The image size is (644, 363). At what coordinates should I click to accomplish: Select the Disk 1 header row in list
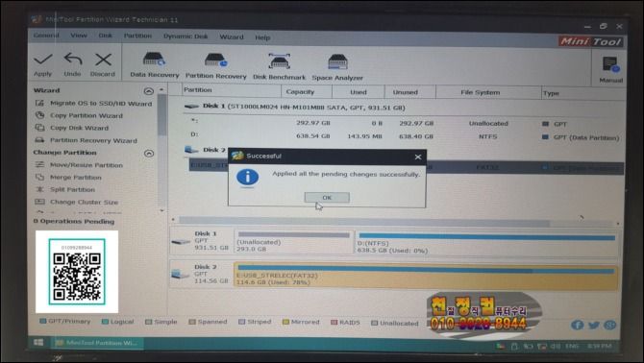[x=403, y=107]
